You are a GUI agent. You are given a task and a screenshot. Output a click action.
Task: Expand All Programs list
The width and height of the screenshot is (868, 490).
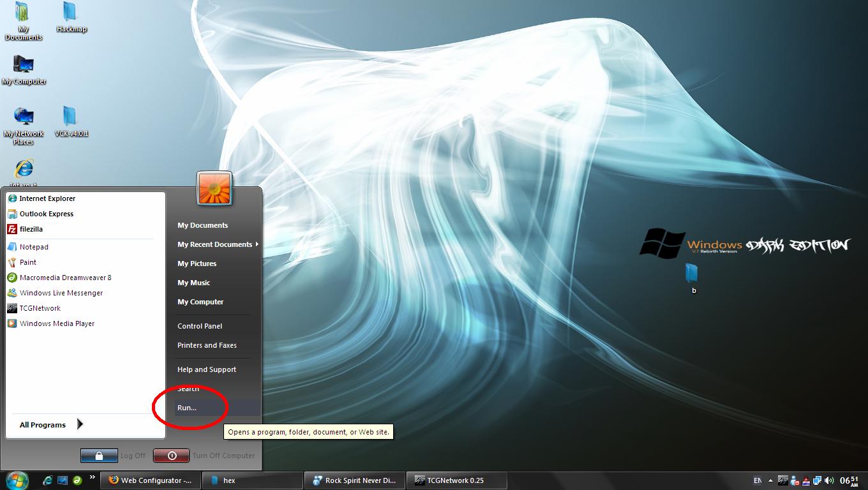click(x=50, y=424)
